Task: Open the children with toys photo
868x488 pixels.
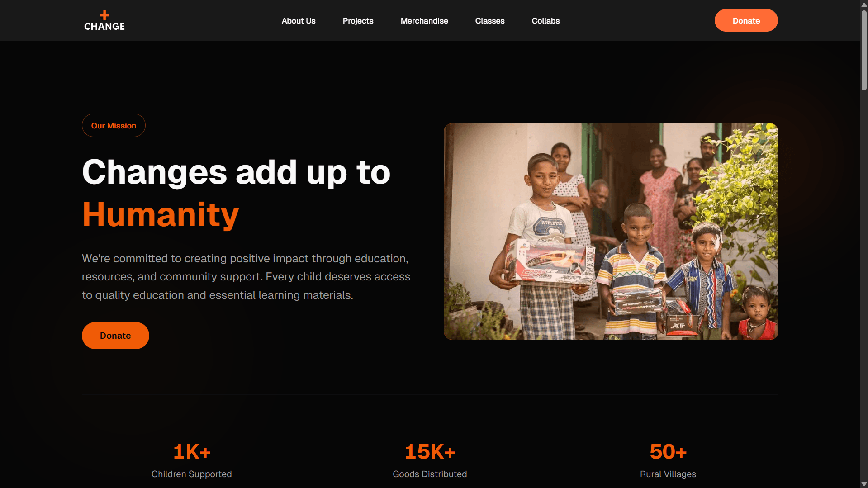Action: (x=611, y=232)
